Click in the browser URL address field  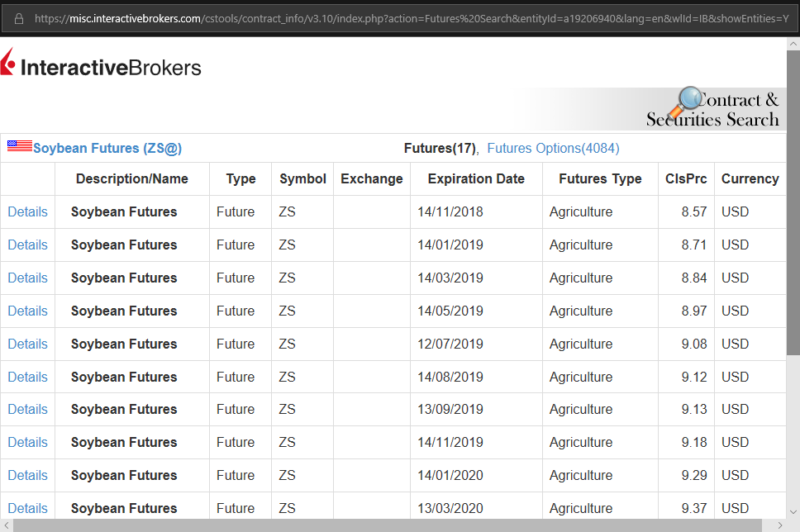click(x=405, y=18)
